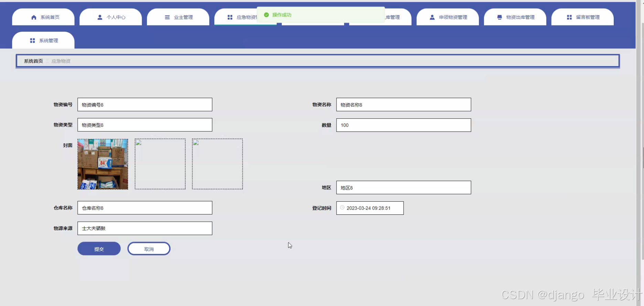The width and height of the screenshot is (644, 306).
Task: Open the 系统管理 tab
Action: 43,40
